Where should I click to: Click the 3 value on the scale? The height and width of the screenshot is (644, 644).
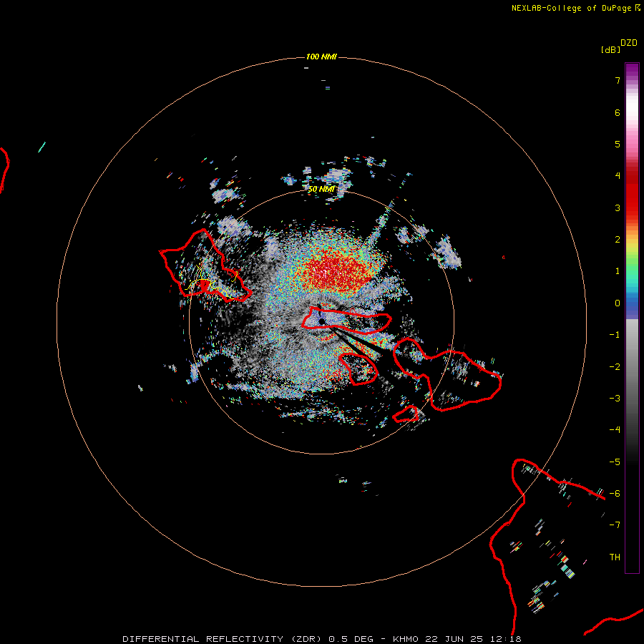click(618, 208)
